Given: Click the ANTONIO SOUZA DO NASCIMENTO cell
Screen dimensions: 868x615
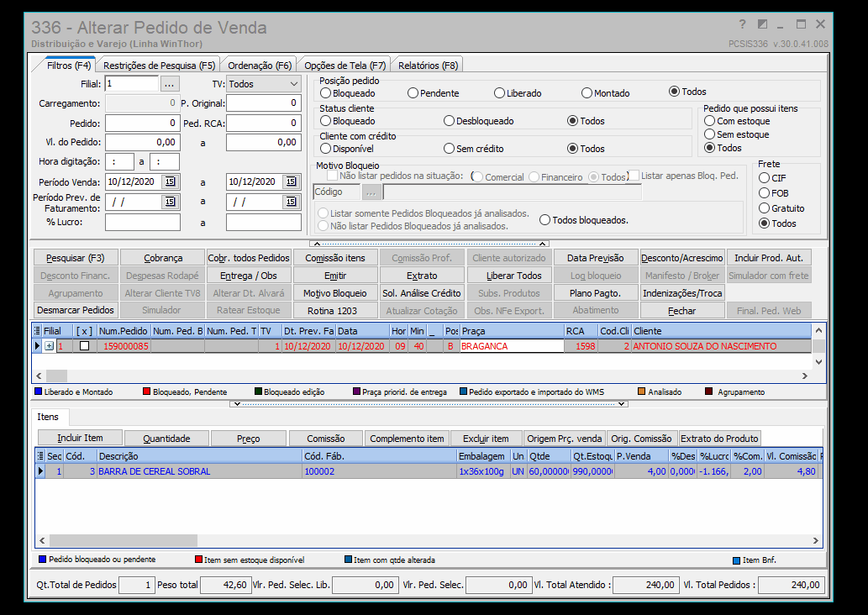Looking at the screenshot, I should coord(722,346).
